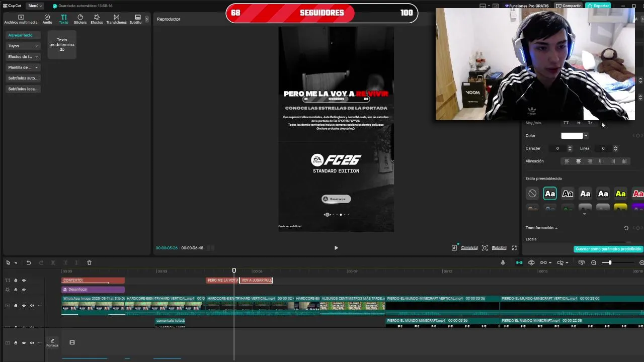Set vertical text alignment to top
Viewport: 644px width, 362px height.
click(601, 161)
